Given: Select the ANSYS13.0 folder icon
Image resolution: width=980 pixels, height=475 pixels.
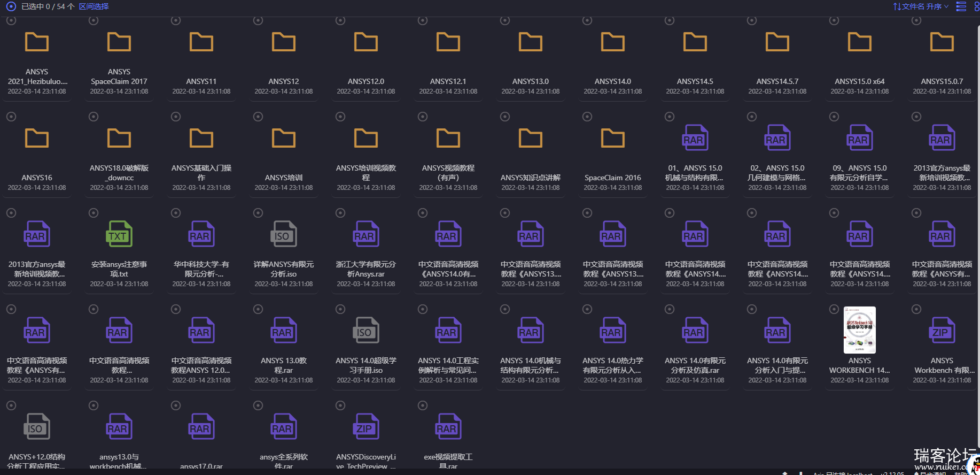Looking at the screenshot, I should pos(531,42).
